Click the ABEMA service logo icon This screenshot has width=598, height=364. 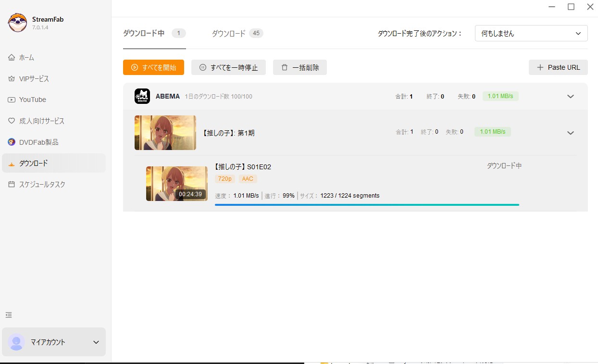click(x=142, y=96)
